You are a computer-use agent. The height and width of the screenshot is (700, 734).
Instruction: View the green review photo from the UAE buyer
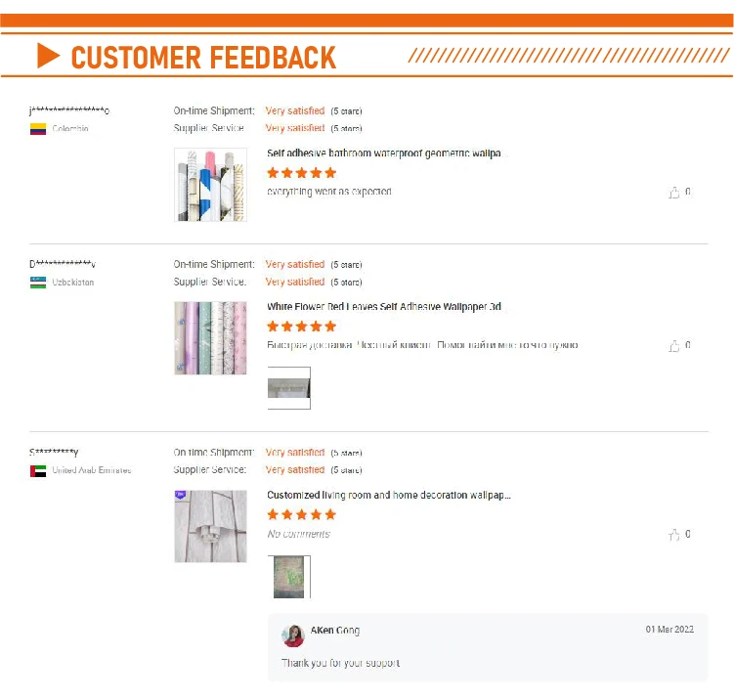(289, 577)
